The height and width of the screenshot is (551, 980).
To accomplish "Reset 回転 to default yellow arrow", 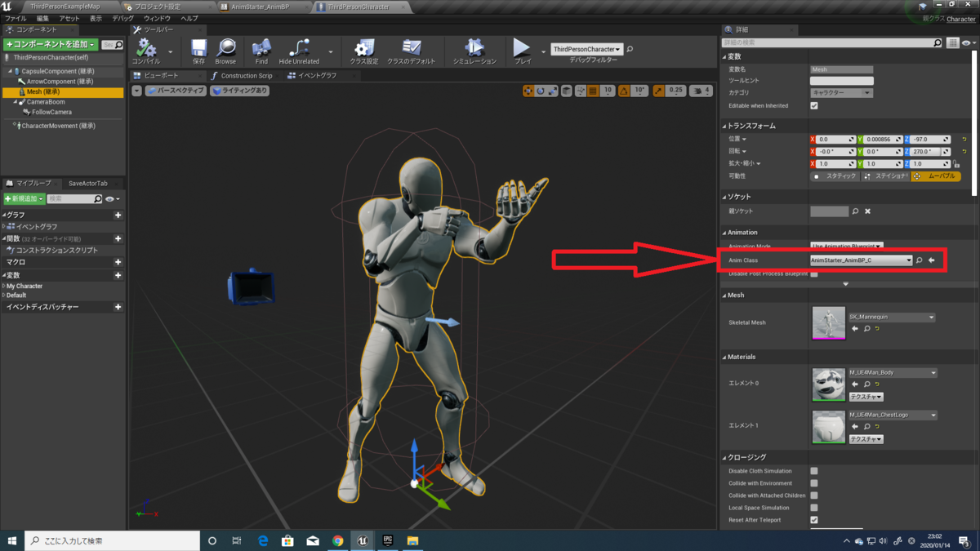I will tap(964, 152).
